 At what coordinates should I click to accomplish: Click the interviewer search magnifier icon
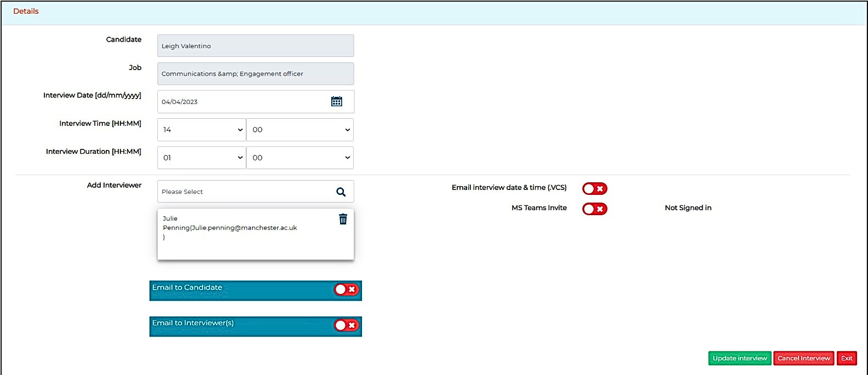click(341, 192)
